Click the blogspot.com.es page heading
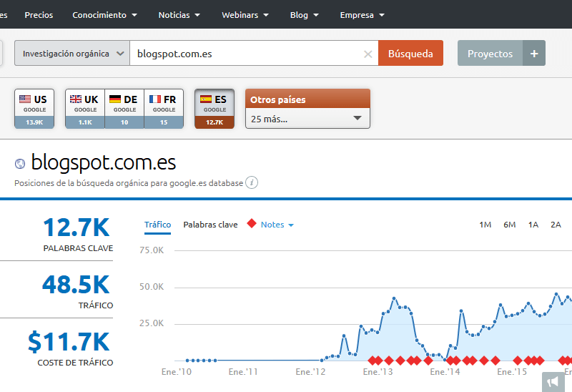Image resolution: width=572 pixels, height=392 pixels. click(x=104, y=163)
